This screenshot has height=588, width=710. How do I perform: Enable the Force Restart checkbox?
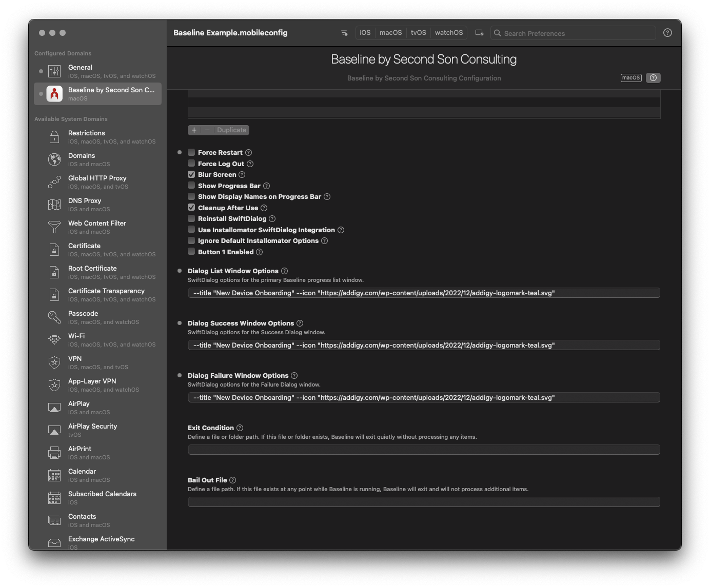click(191, 152)
